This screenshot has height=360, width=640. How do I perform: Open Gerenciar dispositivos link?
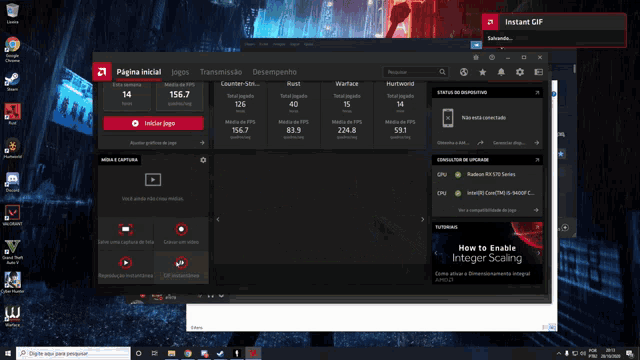(516, 143)
